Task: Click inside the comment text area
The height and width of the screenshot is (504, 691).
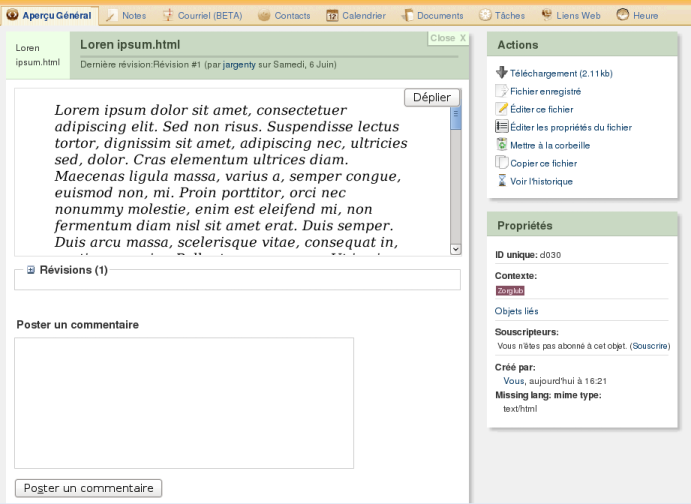Action: pyautogui.click(x=184, y=402)
